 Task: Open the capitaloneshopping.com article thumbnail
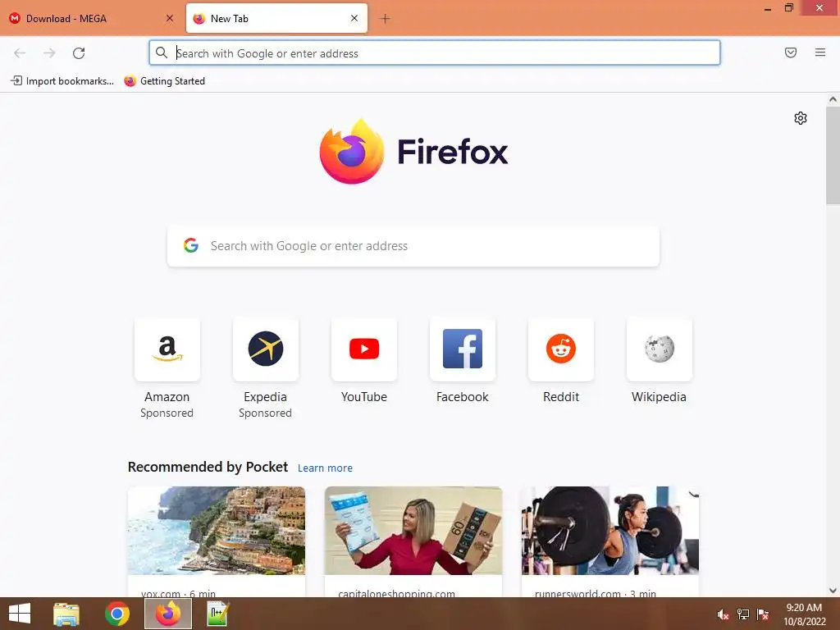pos(413,531)
